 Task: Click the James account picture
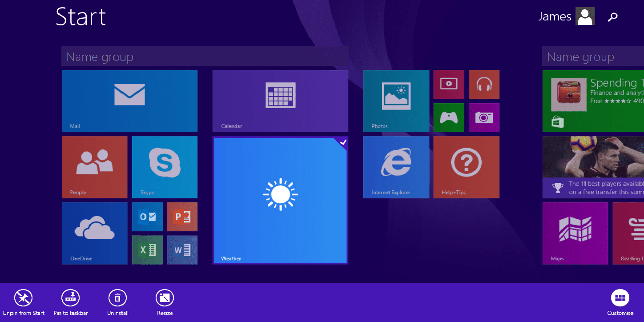coord(585,16)
